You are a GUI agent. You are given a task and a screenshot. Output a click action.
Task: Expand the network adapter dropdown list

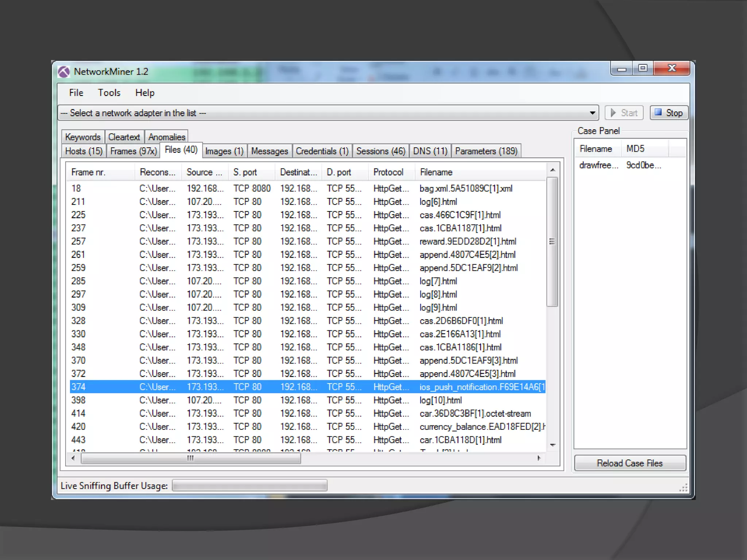[593, 113]
